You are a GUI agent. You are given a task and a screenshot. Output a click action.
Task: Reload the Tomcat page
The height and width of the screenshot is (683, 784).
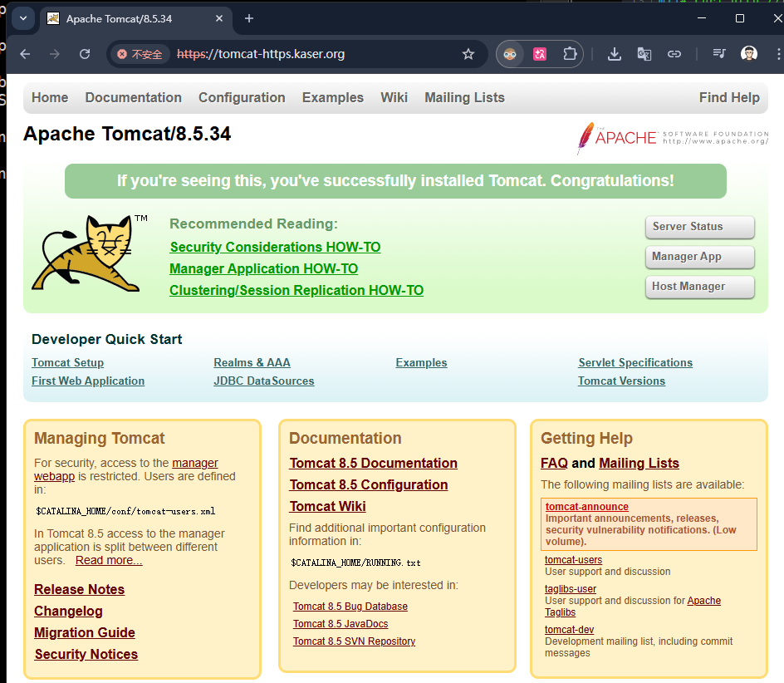pyautogui.click(x=85, y=54)
